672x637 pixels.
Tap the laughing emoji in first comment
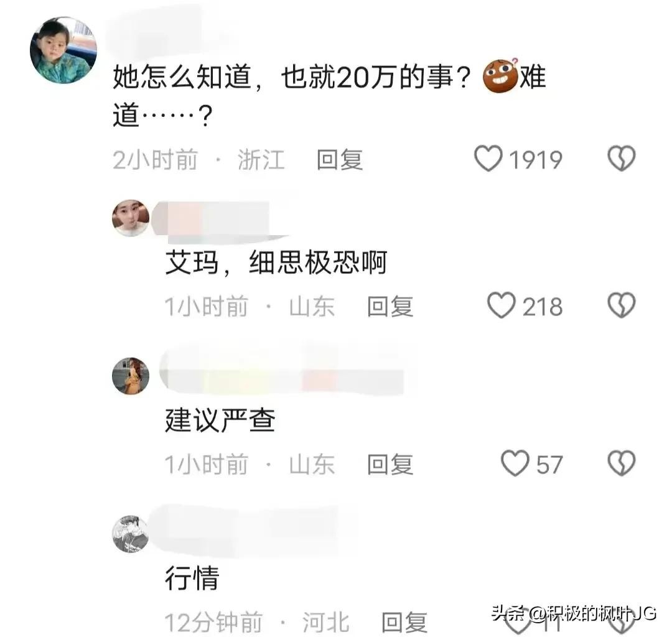click(x=500, y=76)
